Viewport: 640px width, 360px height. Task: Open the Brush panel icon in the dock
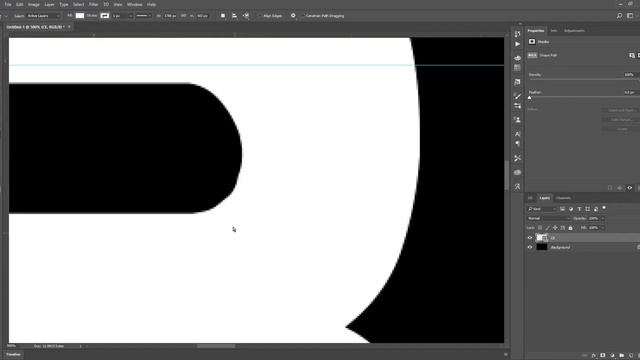(x=518, y=96)
